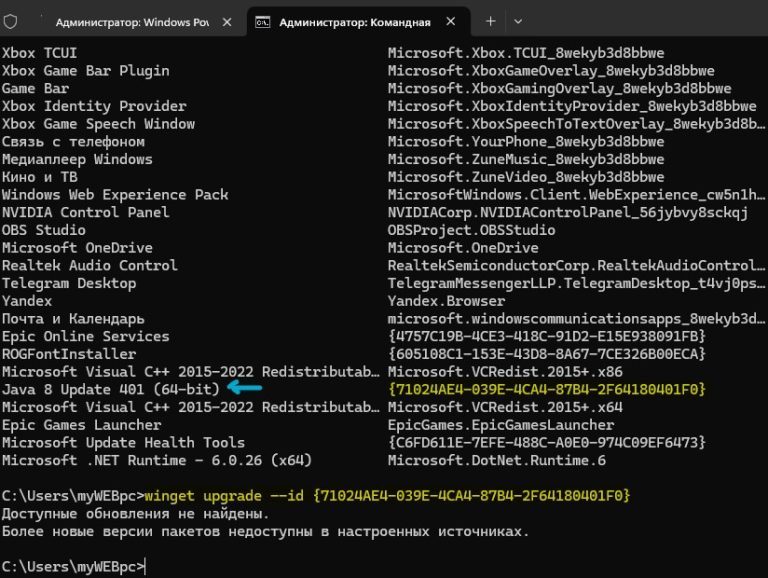
Task: Click 'Почта и Календарь' row
Action: [x=73, y=319]
